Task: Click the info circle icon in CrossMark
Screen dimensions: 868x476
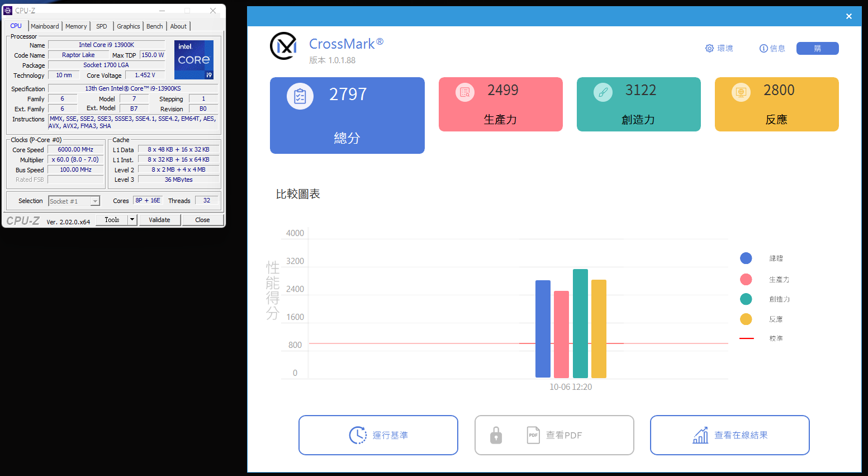Action: click(763, 49)
